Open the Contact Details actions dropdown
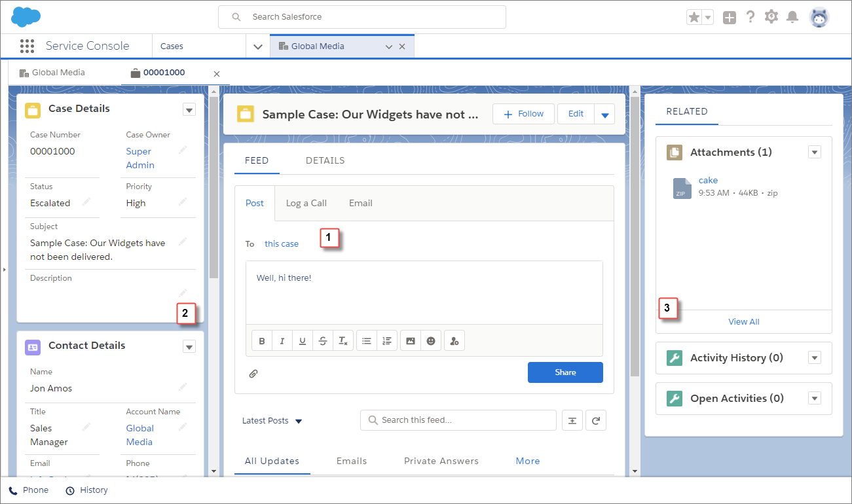 189,346
